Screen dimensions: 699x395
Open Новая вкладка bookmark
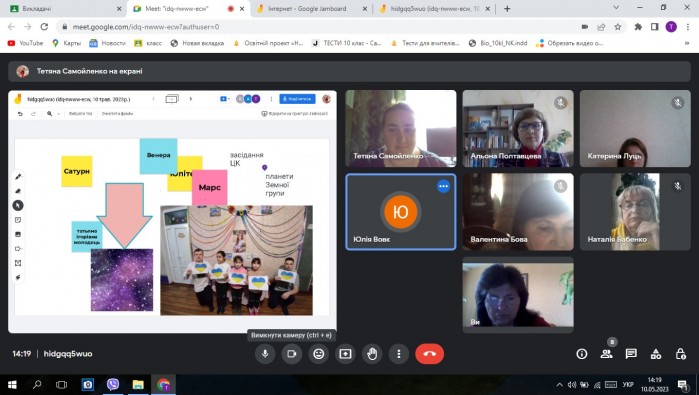197,43
